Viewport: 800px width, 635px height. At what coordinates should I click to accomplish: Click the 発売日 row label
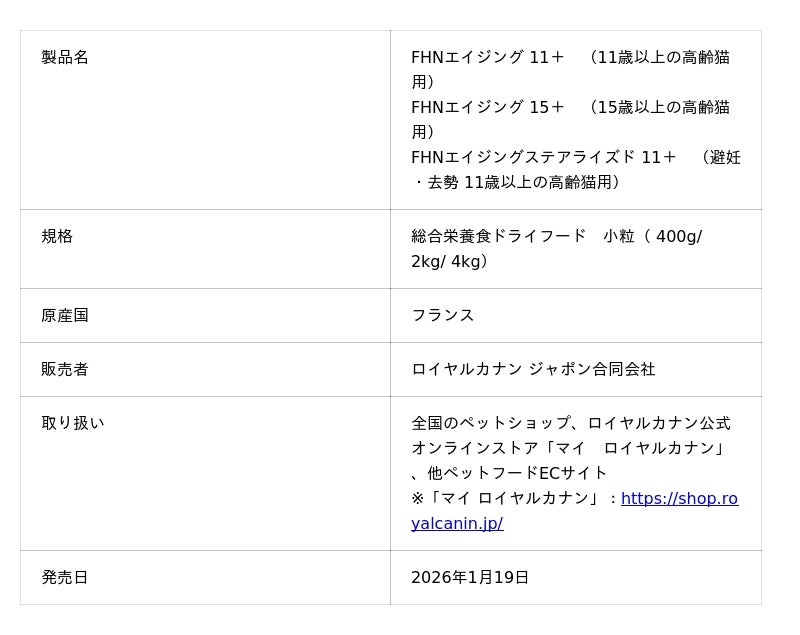tap(65, 578)
